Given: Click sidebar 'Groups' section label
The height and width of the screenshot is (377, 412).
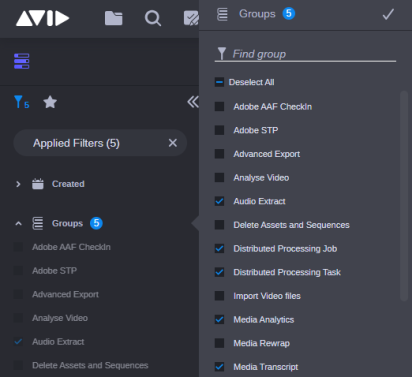Looking at the screenshot, I should pyautogui.click(x=67, y=223).
